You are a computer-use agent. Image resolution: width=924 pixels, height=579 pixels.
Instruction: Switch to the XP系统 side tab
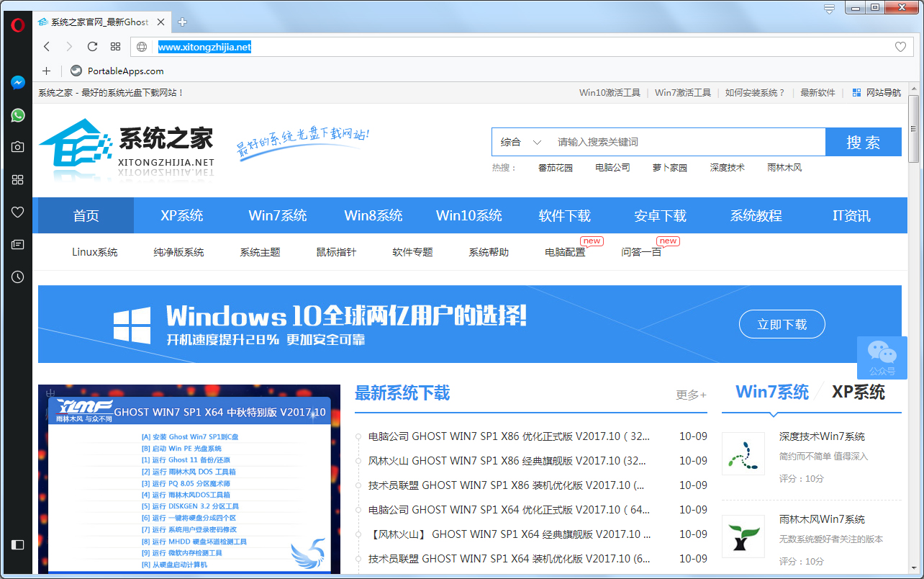(859, 392)
